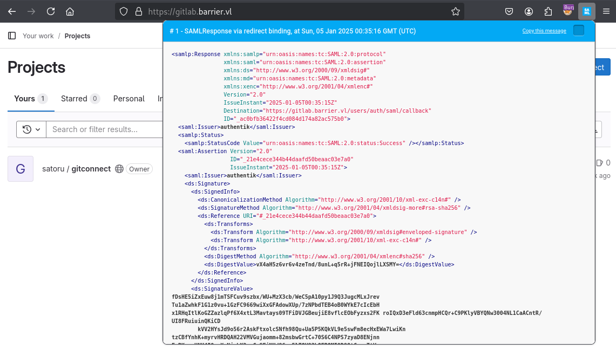
Task: Focus the browser address bar URL
Action: click(x=290, y=12)
